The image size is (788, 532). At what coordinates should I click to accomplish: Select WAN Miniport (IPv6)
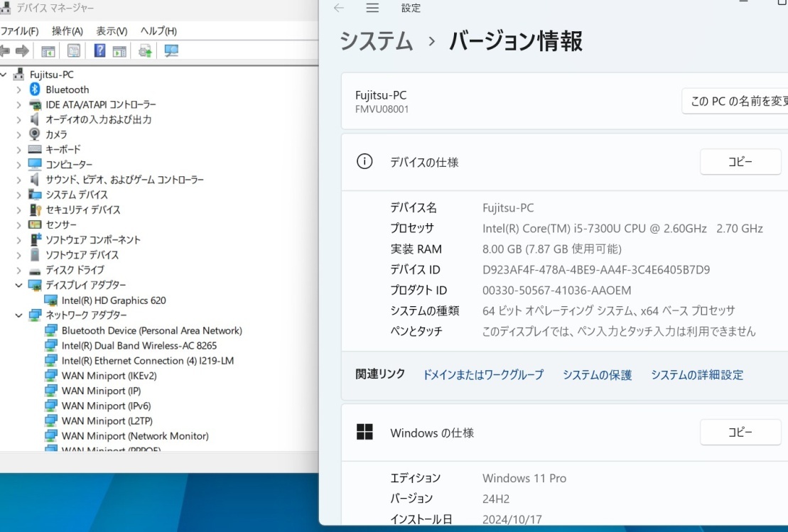[106, 406]
